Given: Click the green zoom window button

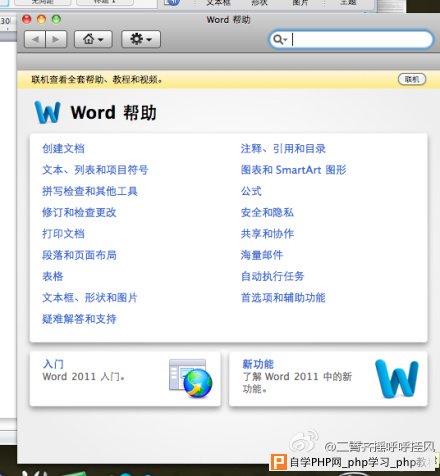Looking at the screenshot, I should [x=56, y=19].
